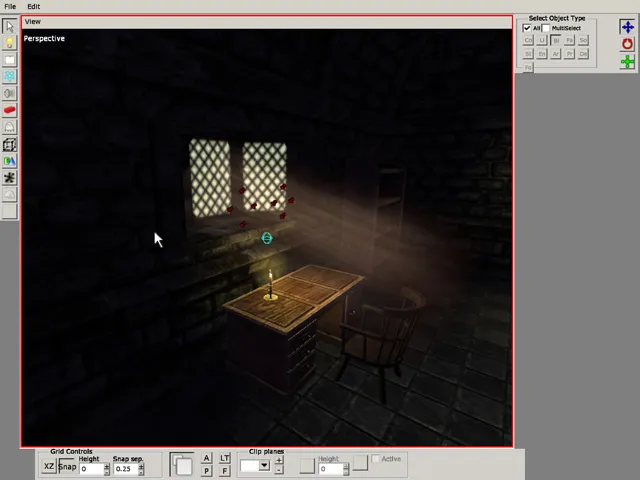Toggle the So object type filter
This screenshot has height=480, width=640.
click(x=583, y=40)
